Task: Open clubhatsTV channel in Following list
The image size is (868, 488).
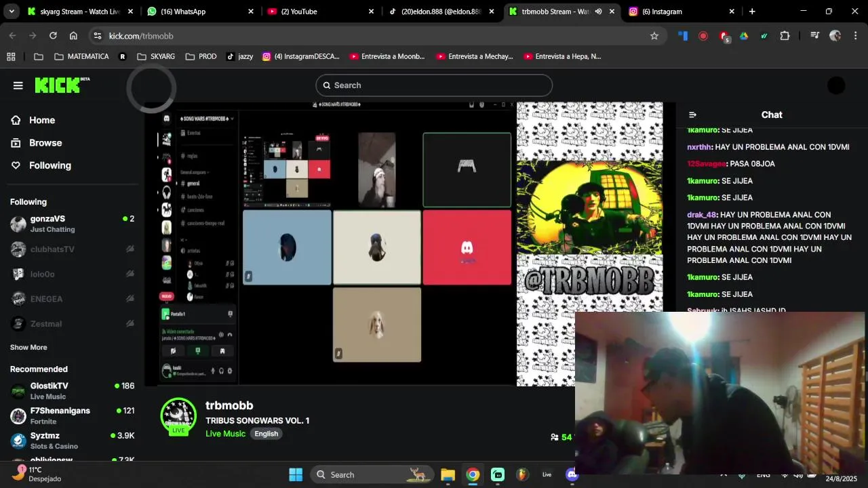Action: (x=72, y=249)
